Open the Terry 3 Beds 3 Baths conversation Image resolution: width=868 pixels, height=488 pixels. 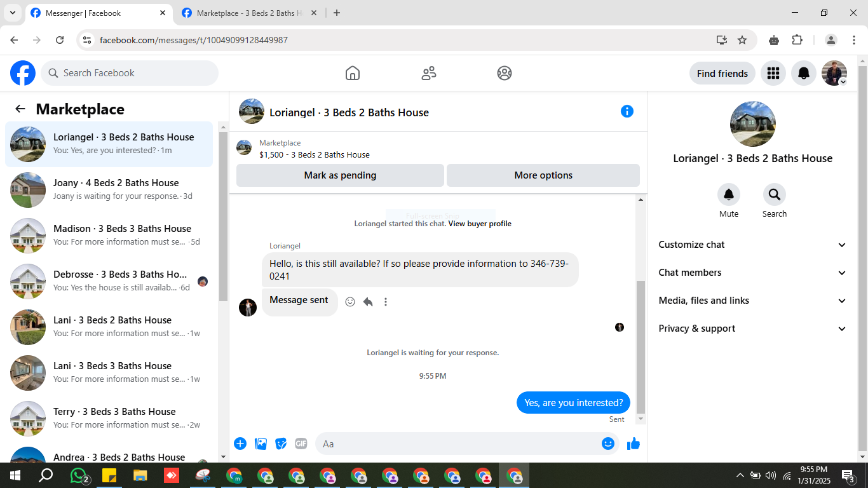tap(109, 419)
